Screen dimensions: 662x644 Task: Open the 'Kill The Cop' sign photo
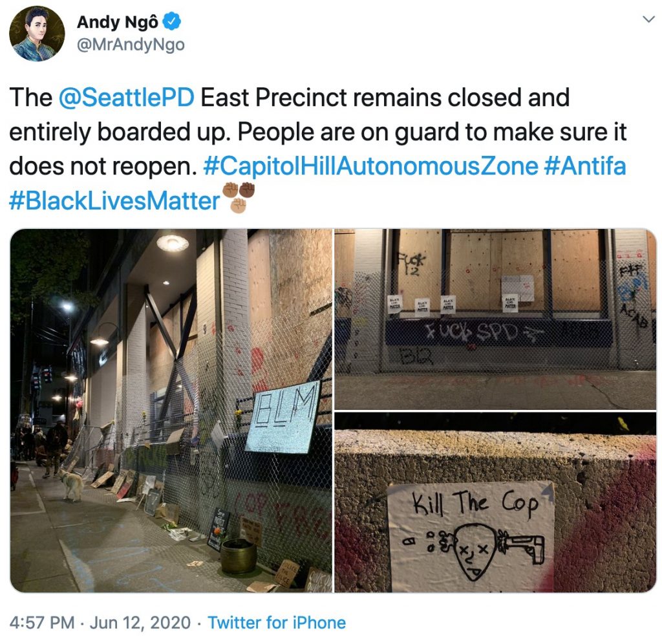click(x=496, y=502)
